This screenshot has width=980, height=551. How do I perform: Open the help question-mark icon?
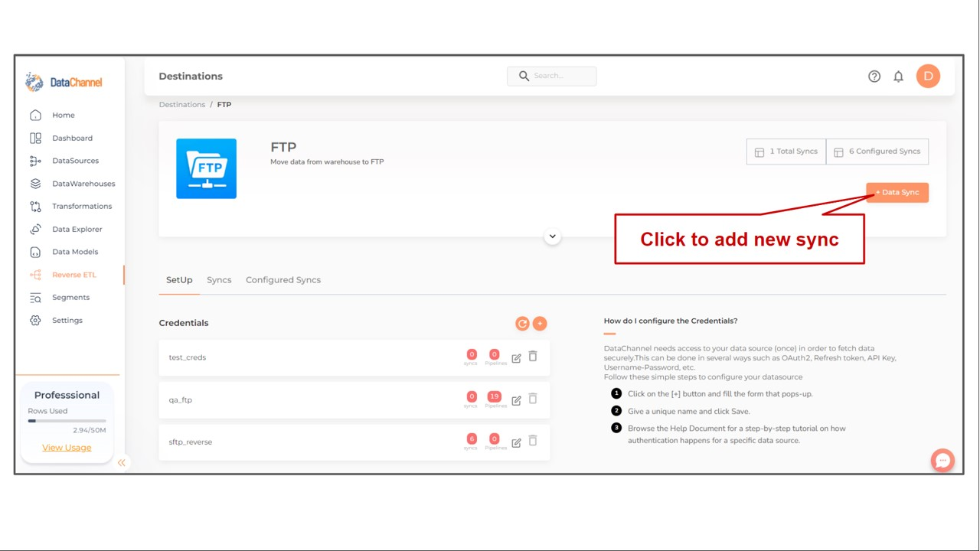coord(874,77)
